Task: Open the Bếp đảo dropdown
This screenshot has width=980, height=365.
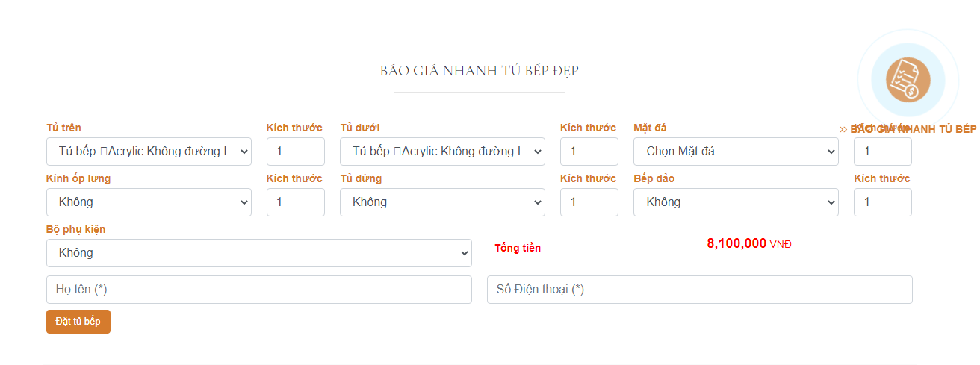Action: 736,202
